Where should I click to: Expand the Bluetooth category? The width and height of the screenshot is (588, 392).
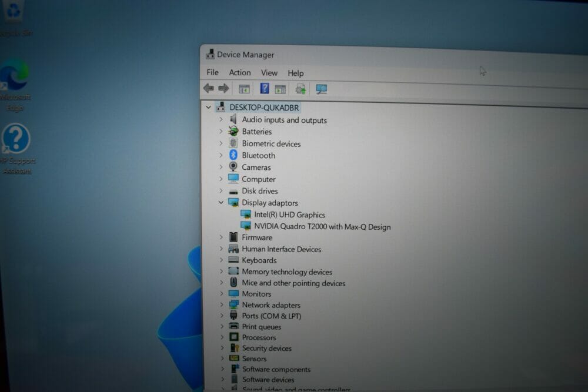(221, 155)
